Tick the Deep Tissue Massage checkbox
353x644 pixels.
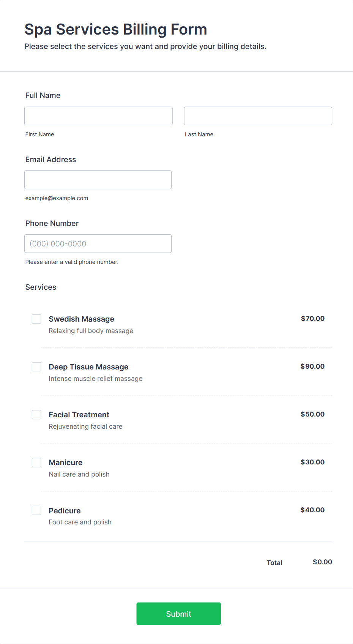point(36,367)
